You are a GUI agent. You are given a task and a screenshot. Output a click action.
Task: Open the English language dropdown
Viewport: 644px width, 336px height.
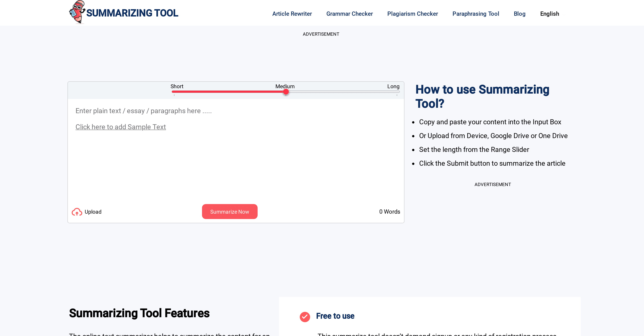[550, 14]
